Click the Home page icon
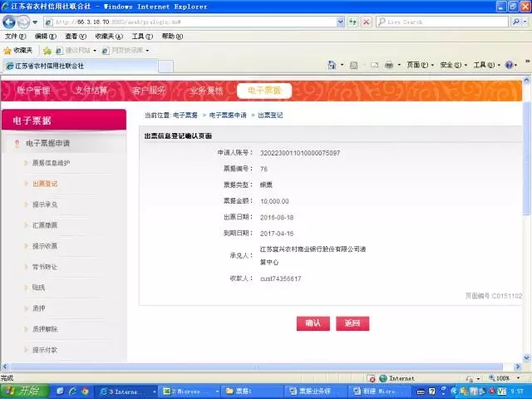This screenshot has height=399, width=532. [x=332, y=65]
